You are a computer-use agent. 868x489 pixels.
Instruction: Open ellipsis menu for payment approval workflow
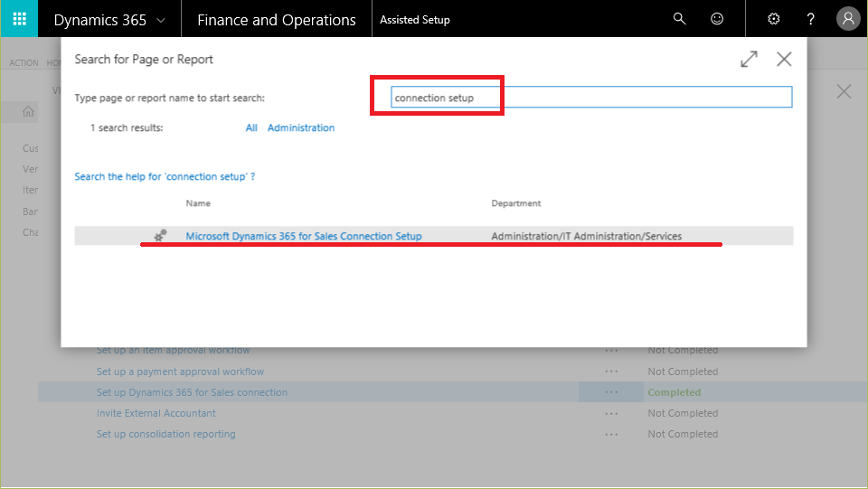click(x=611, y=371)
